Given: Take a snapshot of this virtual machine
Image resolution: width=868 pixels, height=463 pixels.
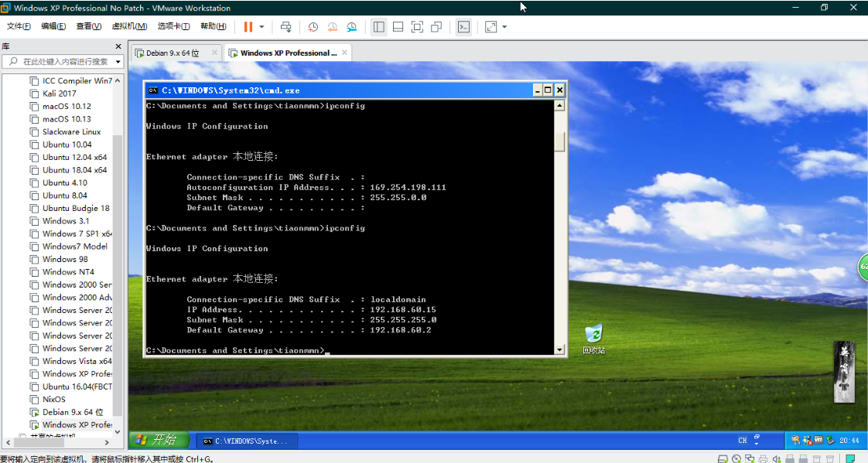Looking at the screenshot, I should point(313,26).
